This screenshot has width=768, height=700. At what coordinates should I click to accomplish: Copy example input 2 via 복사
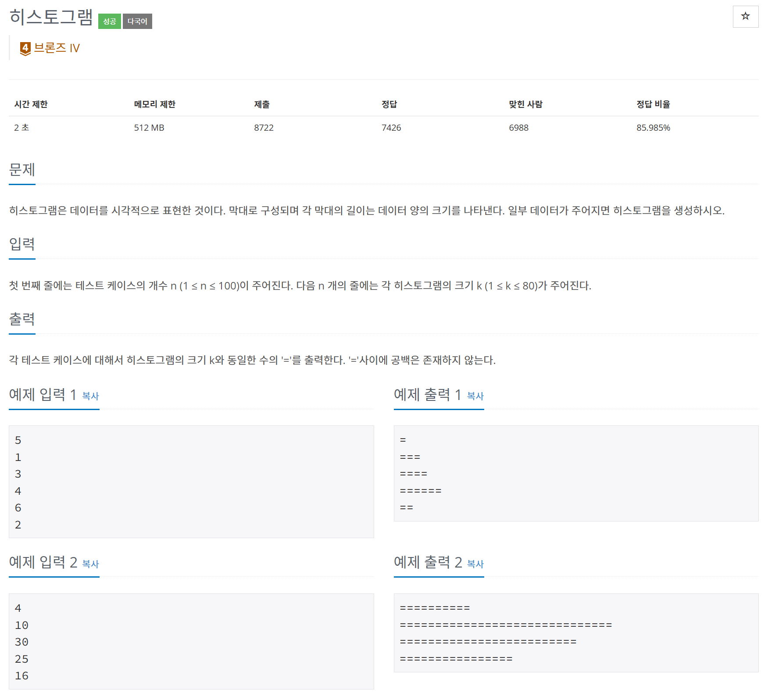[91, 564]
